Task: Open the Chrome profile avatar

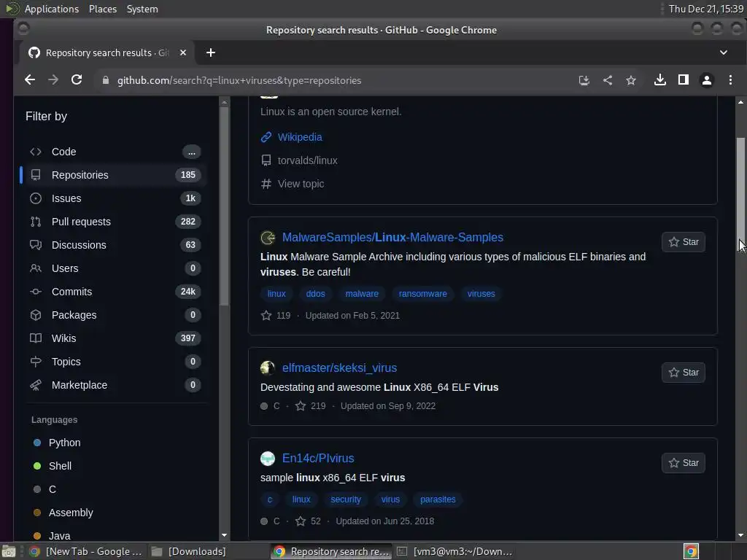Action: pos(706,80)
